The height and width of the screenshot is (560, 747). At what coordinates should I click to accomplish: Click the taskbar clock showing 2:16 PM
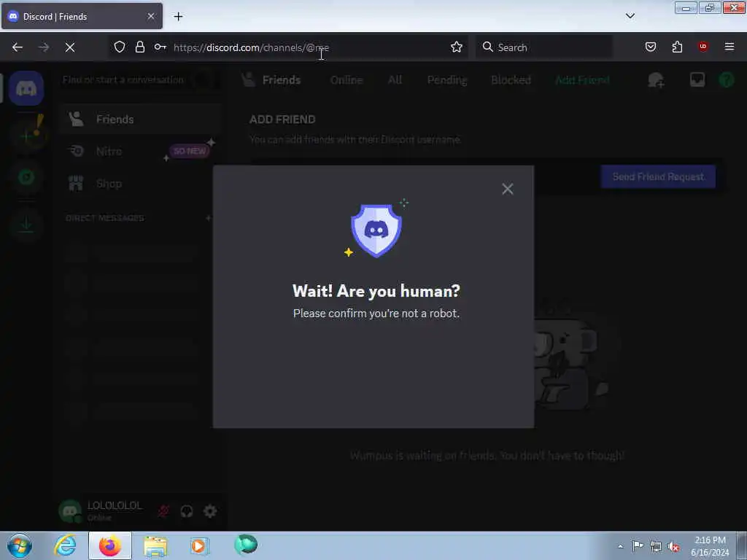(710, 546)
